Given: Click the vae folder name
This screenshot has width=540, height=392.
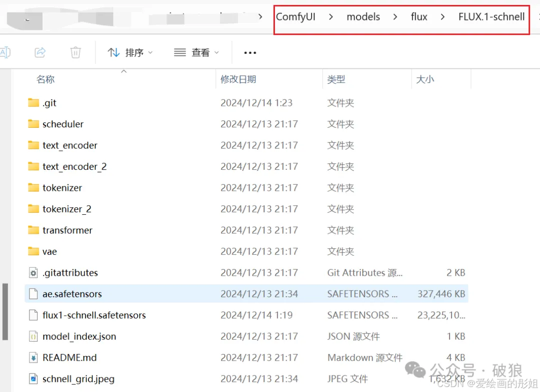Looking at the screenshot, I should click(49, 251).
